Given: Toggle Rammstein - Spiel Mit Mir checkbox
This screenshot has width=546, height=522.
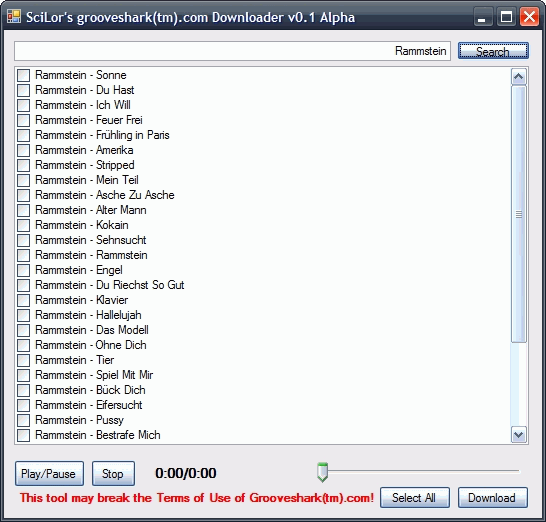Looking at the screenshot, I should pos(23,375).
